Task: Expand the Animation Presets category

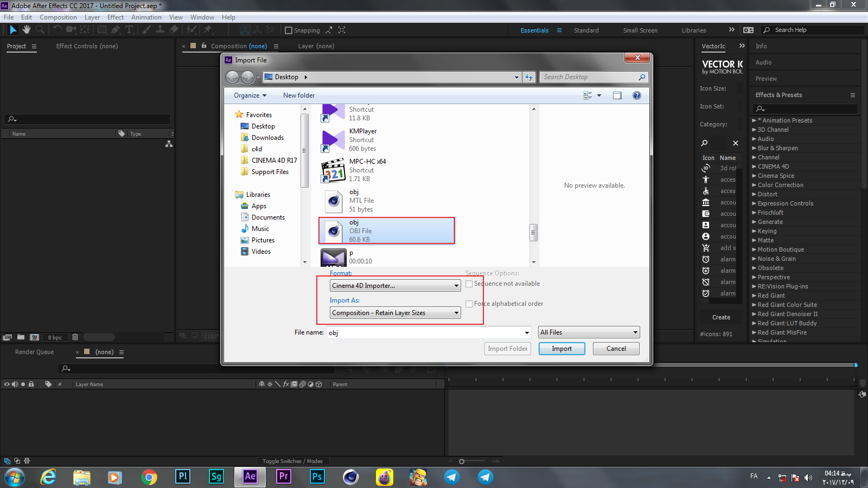Action: point(754,120)
